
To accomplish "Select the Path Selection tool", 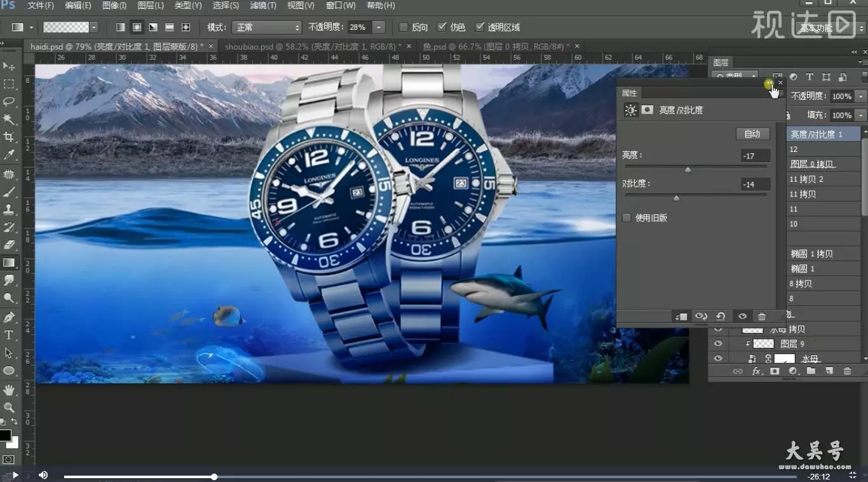I will point(9,353).
